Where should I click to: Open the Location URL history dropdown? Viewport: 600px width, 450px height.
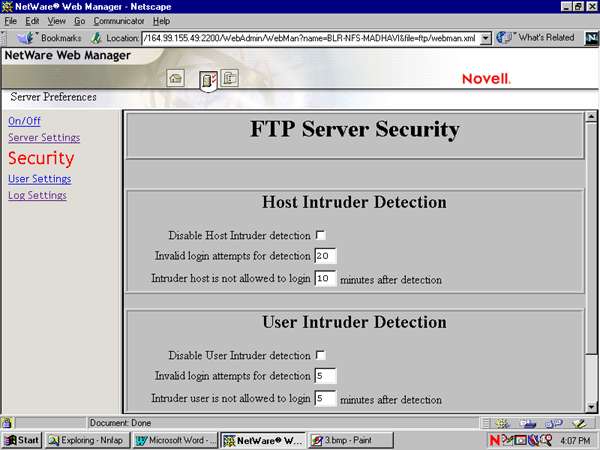tap(486, 38)
